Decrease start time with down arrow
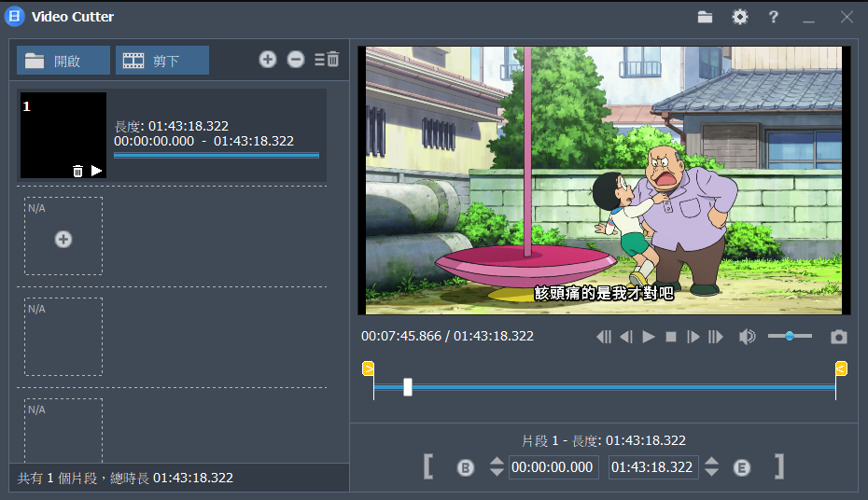The width and height of the screenshot is (868, 500). (497, 472)
